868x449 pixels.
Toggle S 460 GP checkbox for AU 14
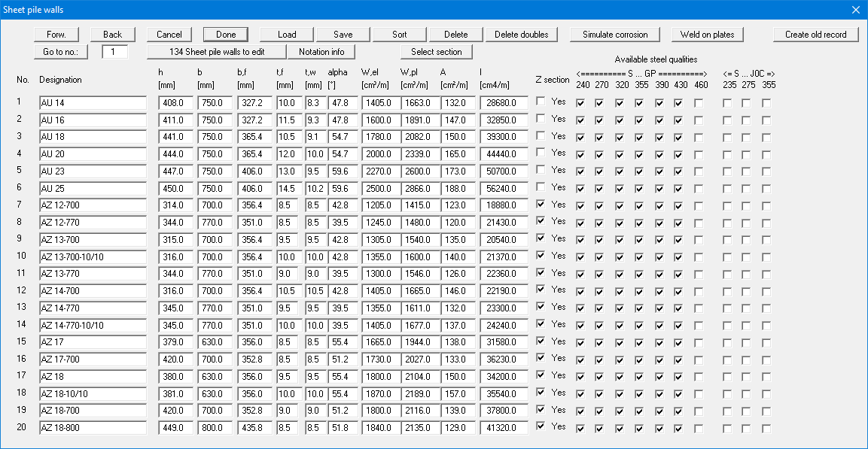pos(699,102)
